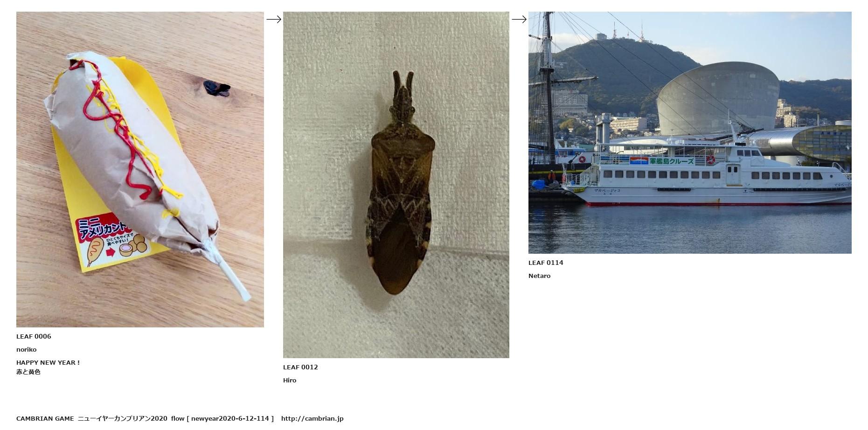
Task: Click the ニューイヤーカンブリアン2020 footer text
Action: pos(122,418)
